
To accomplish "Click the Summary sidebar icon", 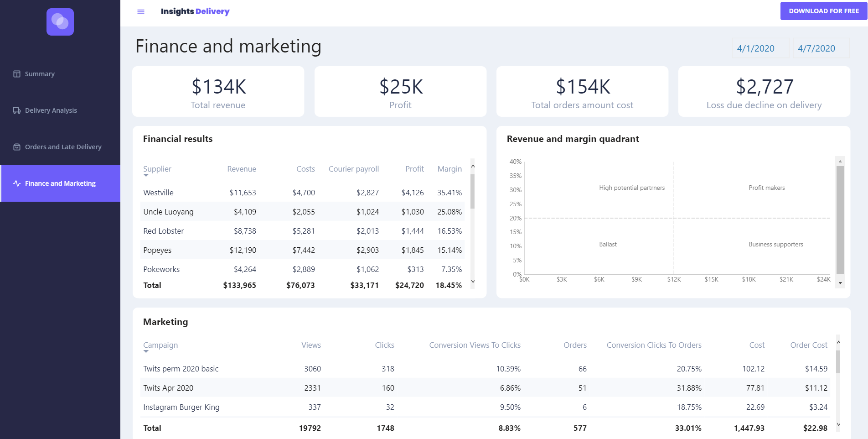I will click(x=17, y=74).
